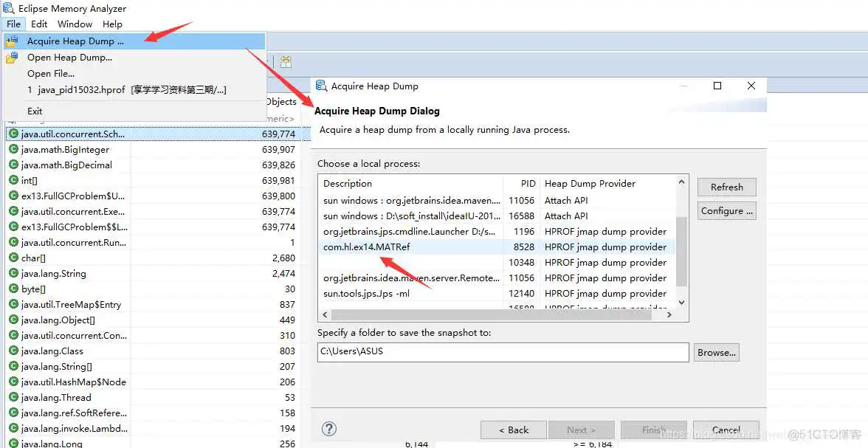Click the Heap Dump Provider column header
The image size is (868, 448).
[x=608, y=183]
